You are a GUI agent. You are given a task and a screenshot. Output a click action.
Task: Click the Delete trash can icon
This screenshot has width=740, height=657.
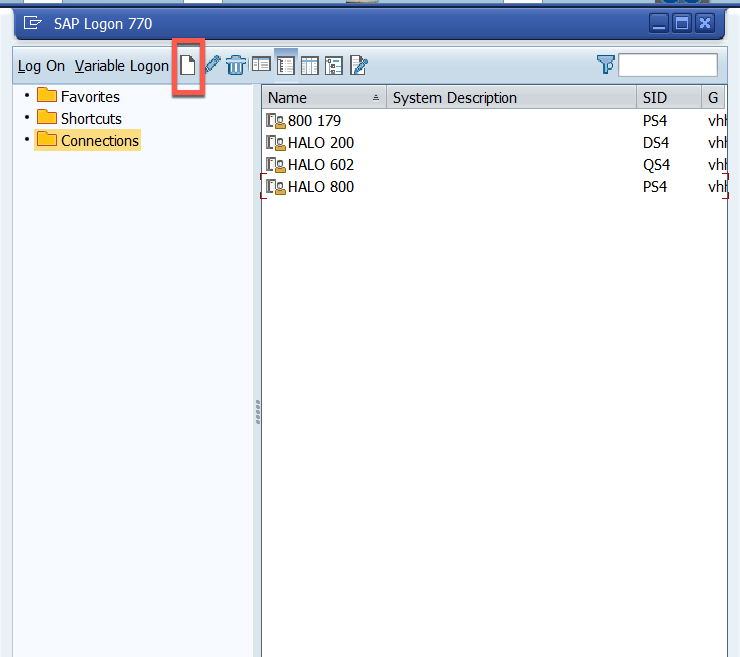point(236,66)
